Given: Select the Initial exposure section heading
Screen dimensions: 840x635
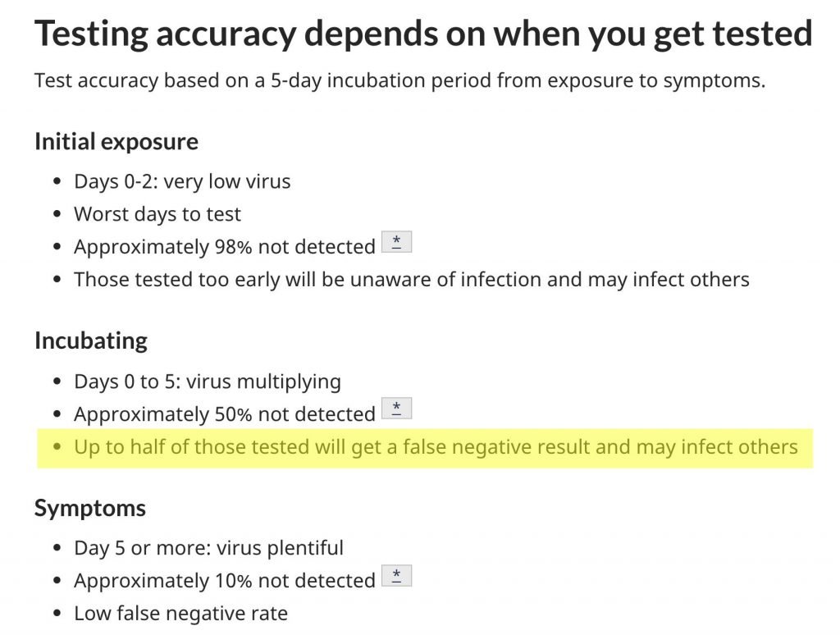Looking at the screenshot, I should pyautogui.click(x=116, y=142).
